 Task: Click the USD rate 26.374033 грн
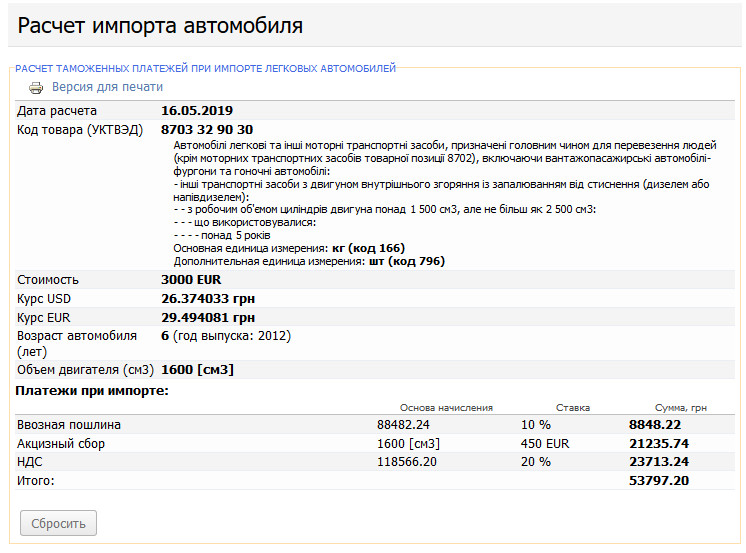[208, 298]
